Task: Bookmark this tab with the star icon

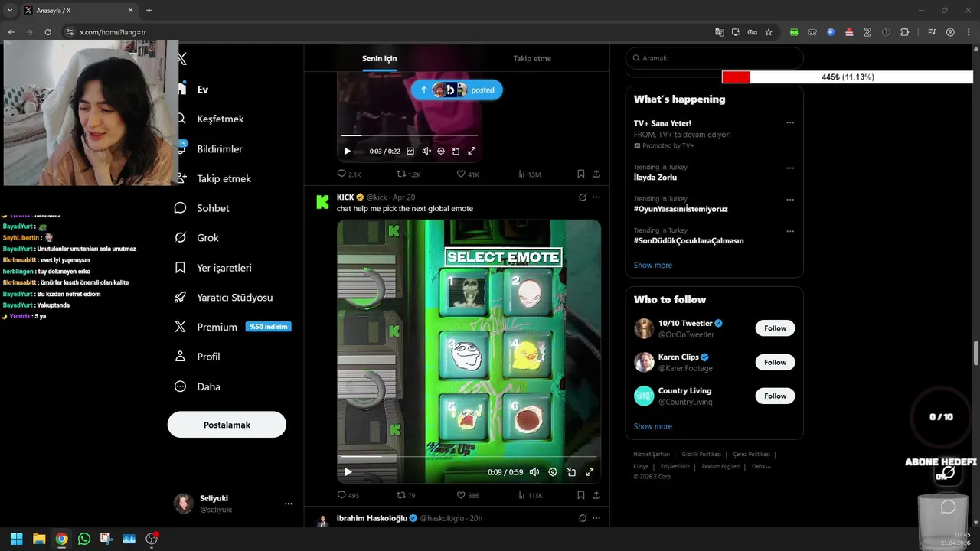Action: point(769,32)
